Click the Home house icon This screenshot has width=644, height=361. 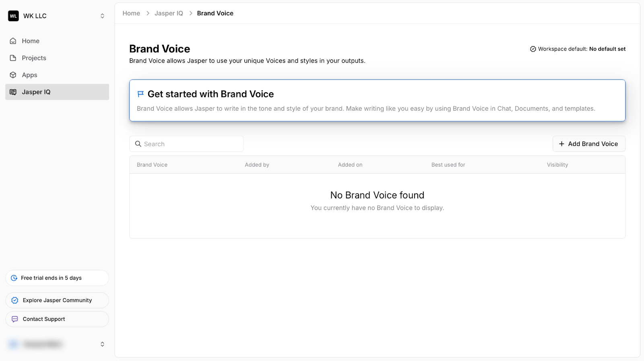point(13,41)
